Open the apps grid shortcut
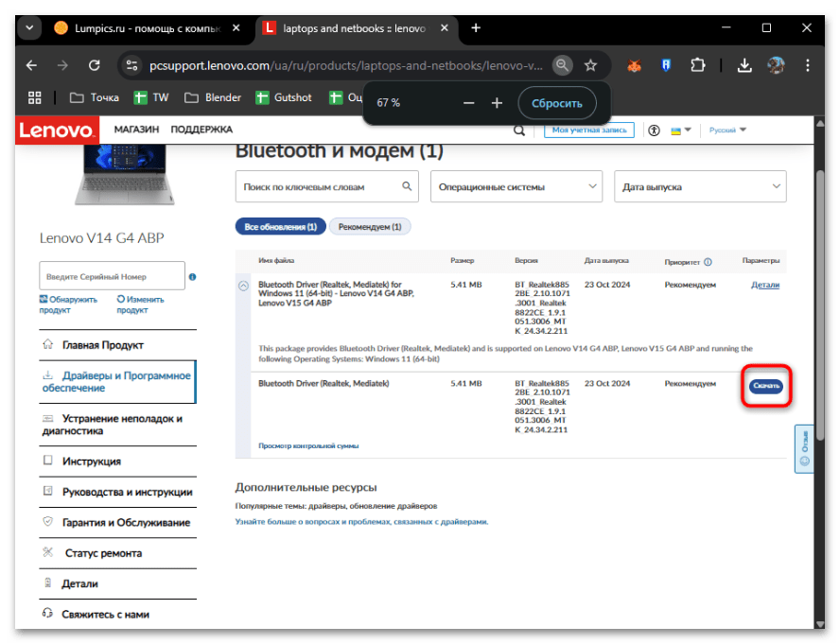Image resolution: width=840 pixels, height=644 pixels. (x=35, y=97)
